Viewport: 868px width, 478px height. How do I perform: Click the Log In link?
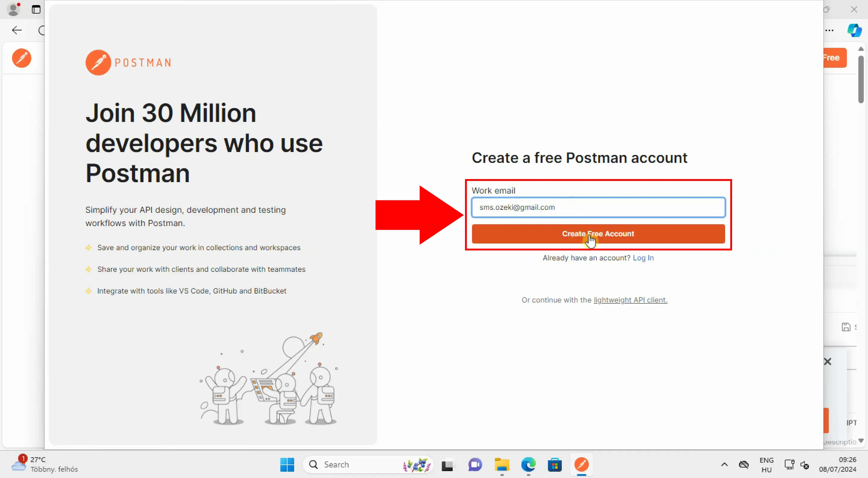[x=643, y=258]
